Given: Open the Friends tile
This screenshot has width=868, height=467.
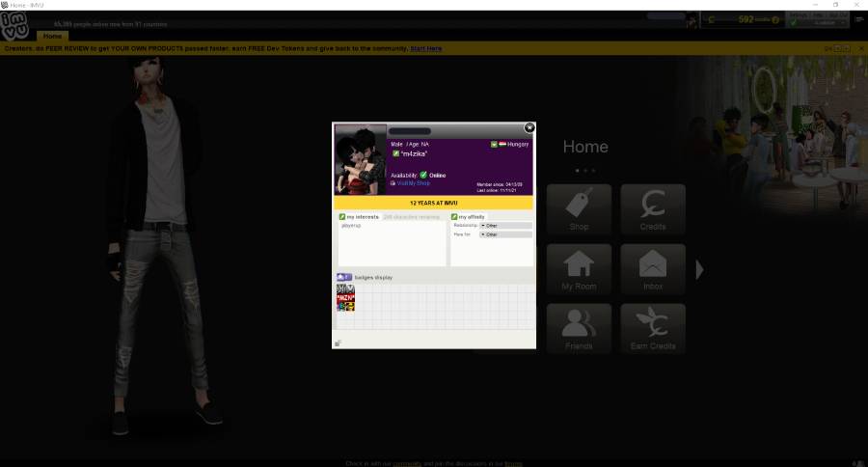Looking at the screenshot, I should click(x=579, y=328).
